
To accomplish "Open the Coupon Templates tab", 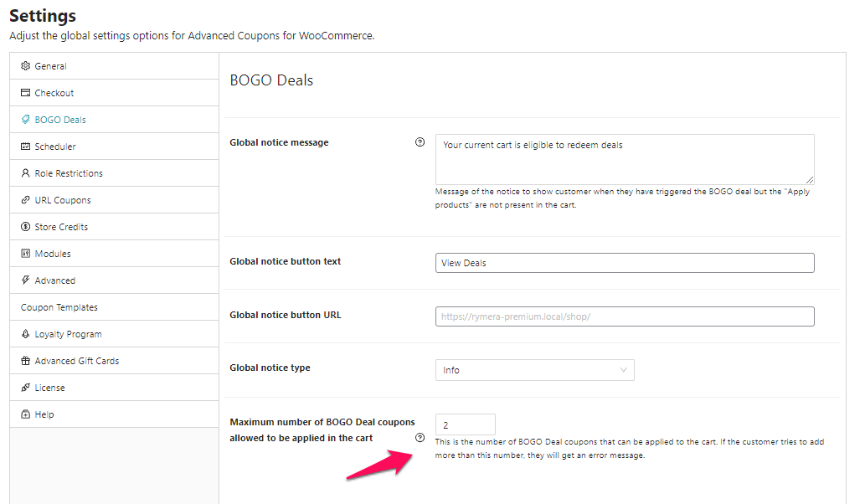I will pyautogui.click(x=59, y=307).
